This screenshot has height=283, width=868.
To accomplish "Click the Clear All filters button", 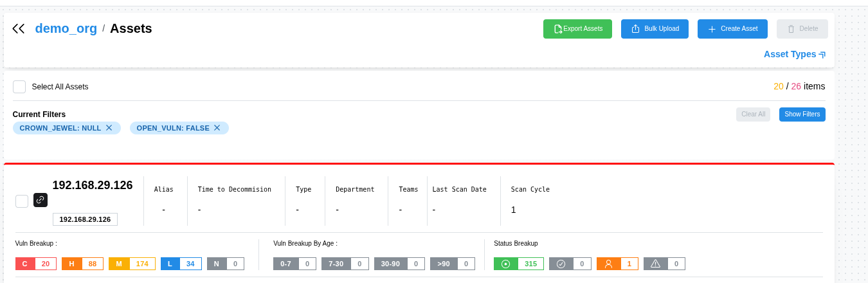I will coord(753,114).
